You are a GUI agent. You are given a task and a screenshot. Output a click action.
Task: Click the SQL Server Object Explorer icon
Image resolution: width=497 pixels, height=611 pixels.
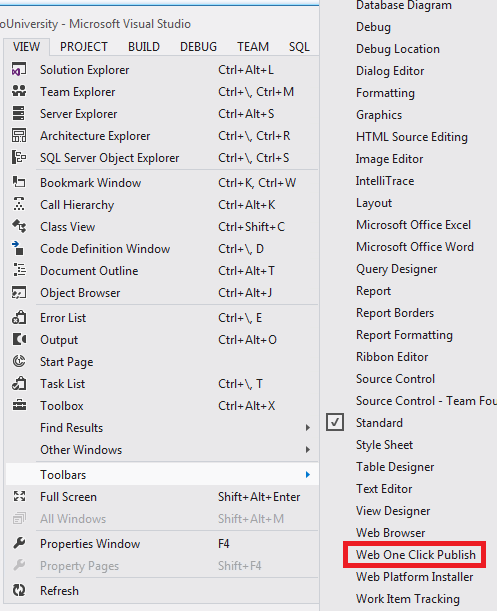pyautogui.click(x=19, y=157)
